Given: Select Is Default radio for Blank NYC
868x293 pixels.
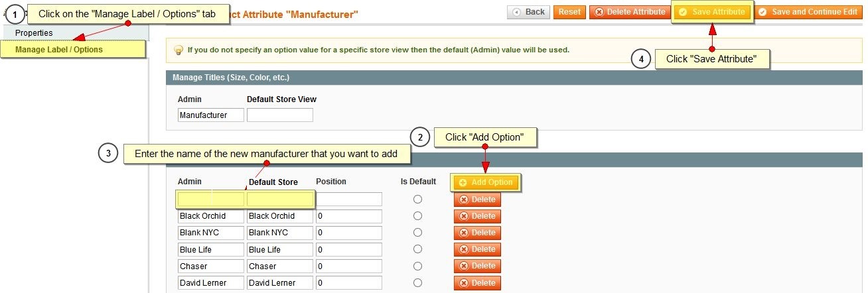Looking at the screenshot, I should (x=417, y=233).
